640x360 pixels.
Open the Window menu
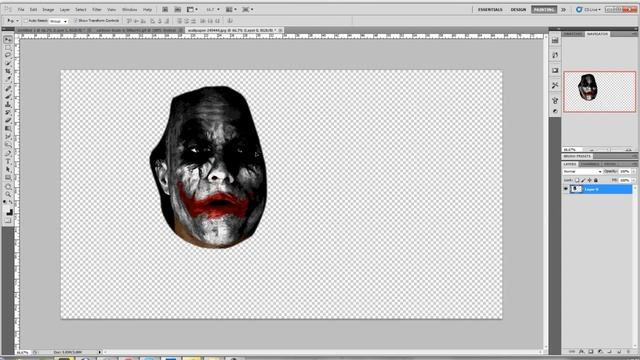click(x=129, y=9)
